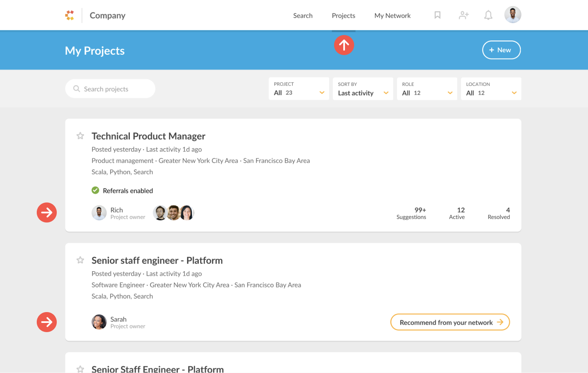The height and width of the screenshot is (373, 588).
Task: Click the glasses-wearing team member avatar
Action: tap(160, 213)
